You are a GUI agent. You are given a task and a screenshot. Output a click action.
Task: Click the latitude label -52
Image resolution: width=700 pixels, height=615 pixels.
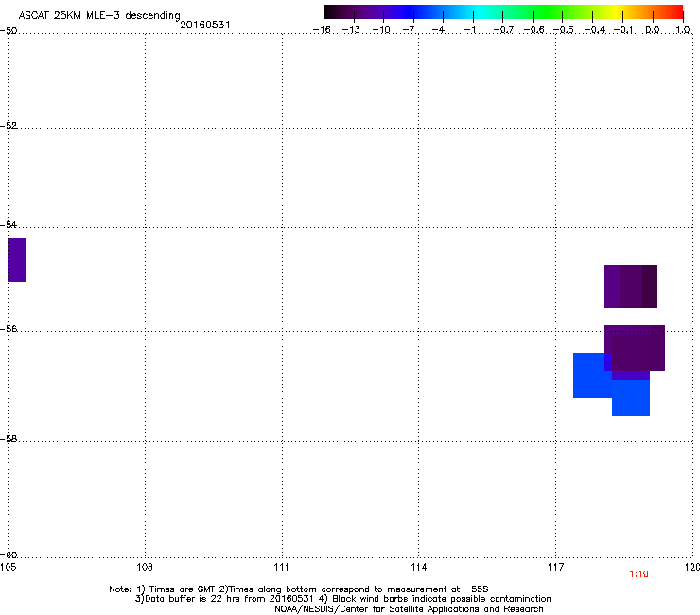9,126
